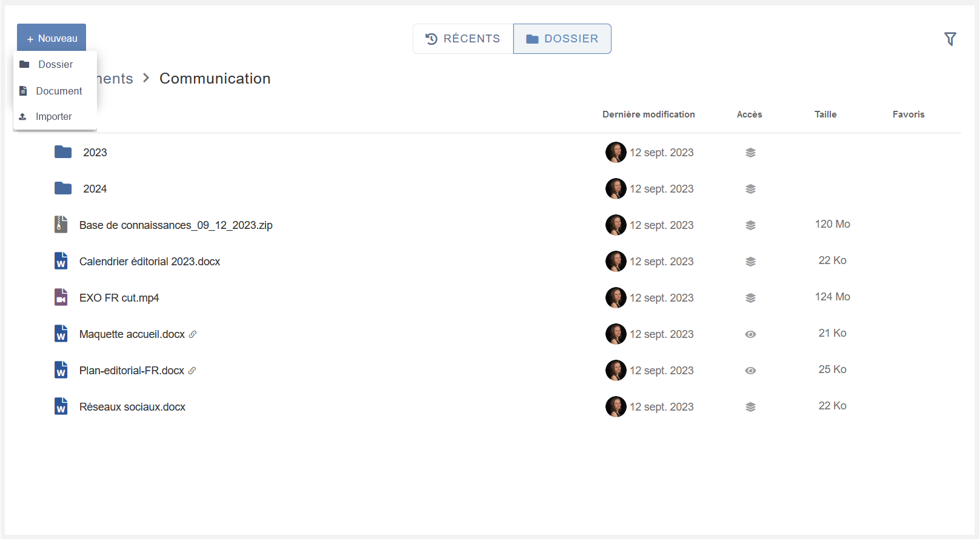Open the Réseaux sociaux.docx file
The width and height of the screenshot is (980, 539).
point(132,407)
